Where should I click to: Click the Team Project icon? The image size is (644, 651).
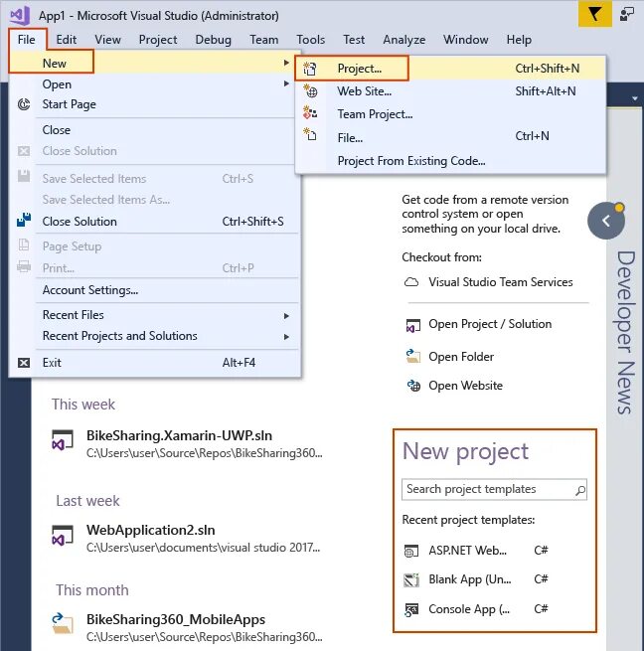(x=310, y=113)
